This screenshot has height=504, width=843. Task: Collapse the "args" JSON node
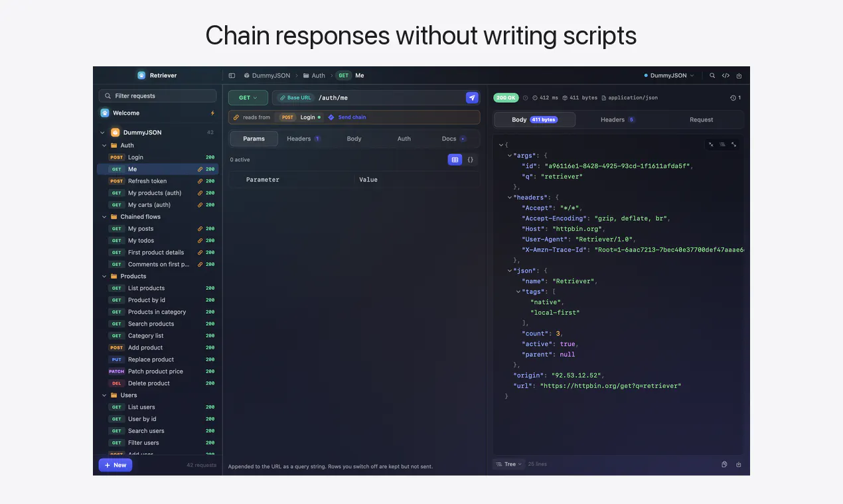point(510,155)
